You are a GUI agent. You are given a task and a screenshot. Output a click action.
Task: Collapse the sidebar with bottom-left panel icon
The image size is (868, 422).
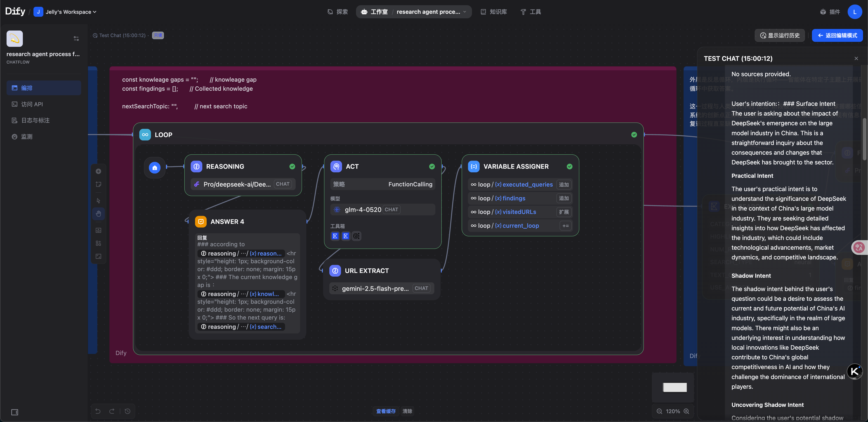coord(14,412)
